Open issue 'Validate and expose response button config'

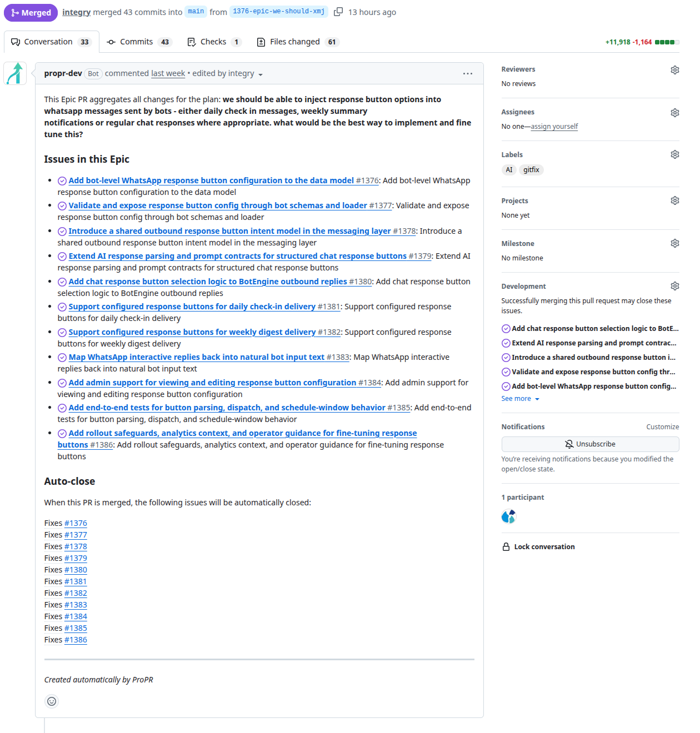pyautogui.click(x=218, y=205)
